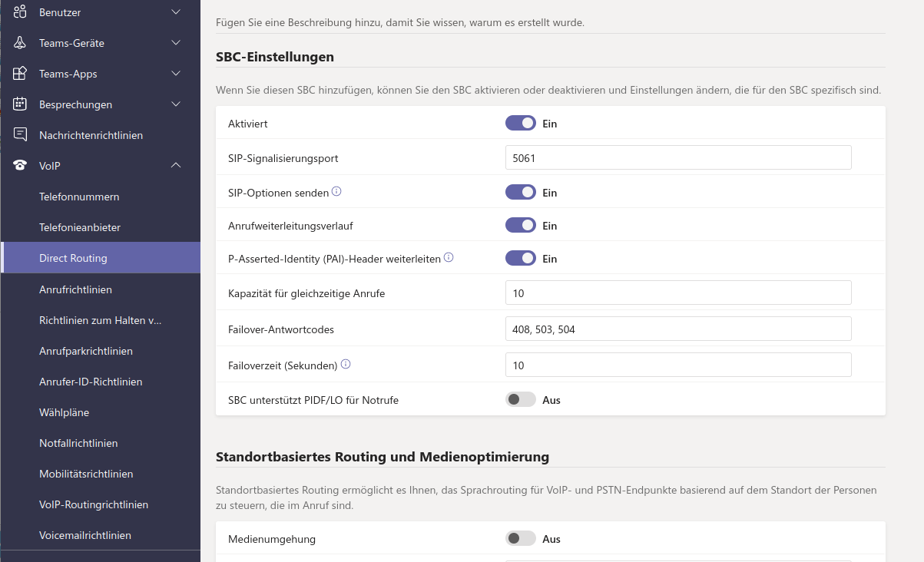Click info icon next to SIP-Optionen senden
The width and height of the screenshot is (924, 562).
tap(336, 192)
